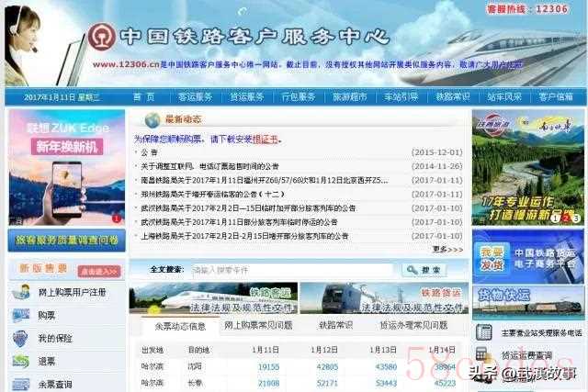This screenshot has width=588, height=392.
Task: Switch to the 网上购票常见问题 tab
Action: 258,325
